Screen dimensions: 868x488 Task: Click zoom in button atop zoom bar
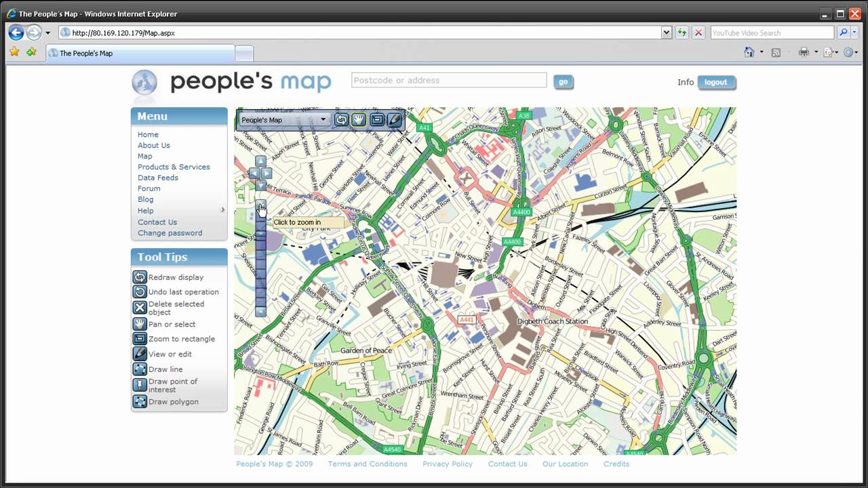tap(260, 204)
